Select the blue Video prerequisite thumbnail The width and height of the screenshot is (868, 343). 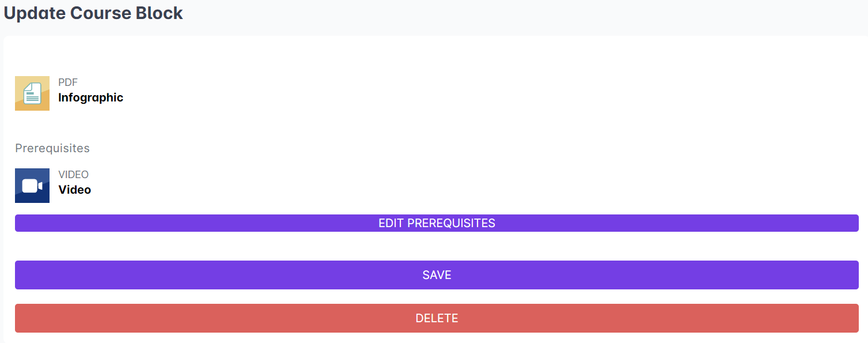click(x=32, y=186)
